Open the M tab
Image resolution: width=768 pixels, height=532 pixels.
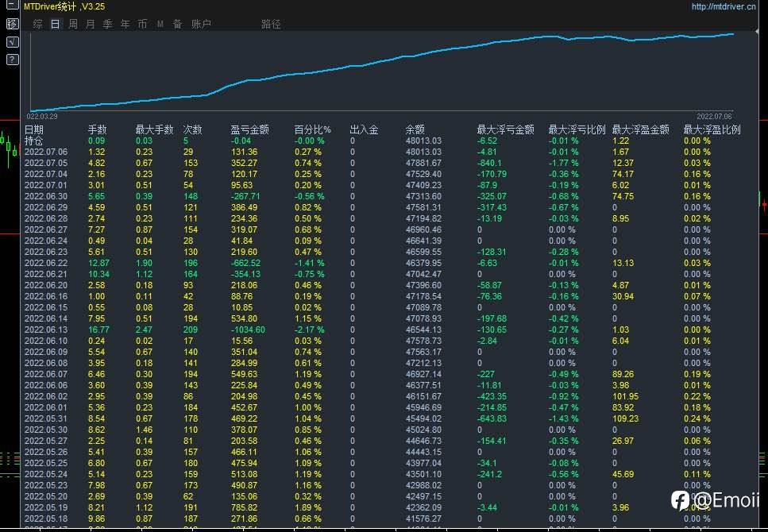click(x=160, y=24)
